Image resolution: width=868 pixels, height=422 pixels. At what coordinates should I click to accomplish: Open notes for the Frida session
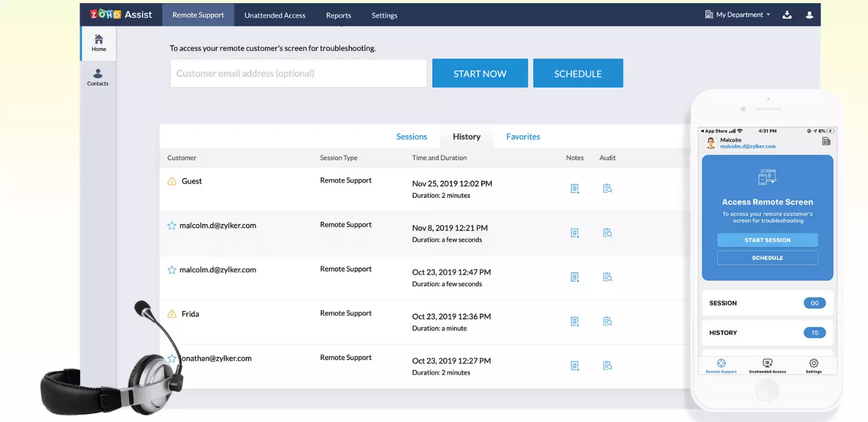click(x=574, y=321)
